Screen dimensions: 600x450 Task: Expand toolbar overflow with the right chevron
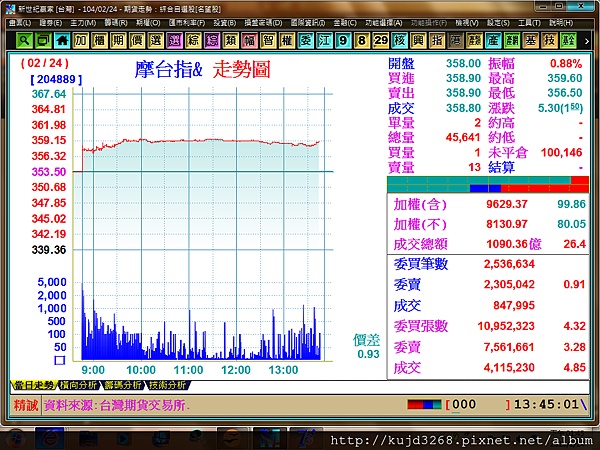[x=587, y=41]
